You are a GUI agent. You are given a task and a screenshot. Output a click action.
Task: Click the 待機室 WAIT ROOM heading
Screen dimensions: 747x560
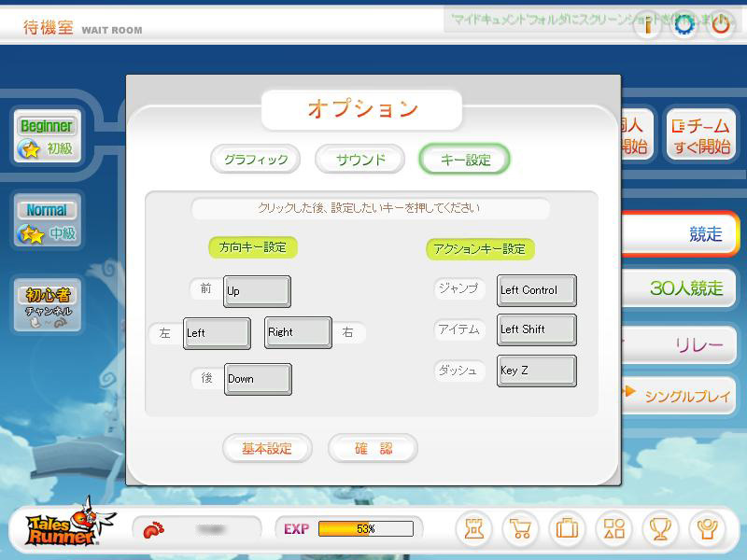pos(82,28)
